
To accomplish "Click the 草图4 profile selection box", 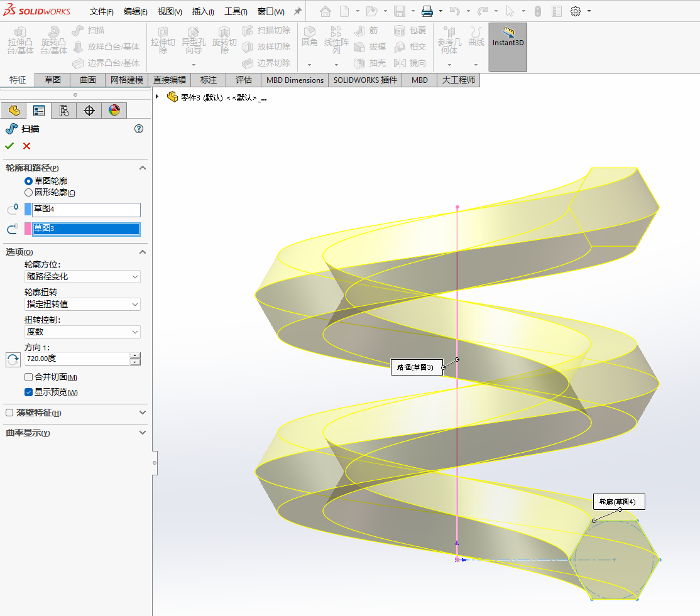I will tap(86, 209).
